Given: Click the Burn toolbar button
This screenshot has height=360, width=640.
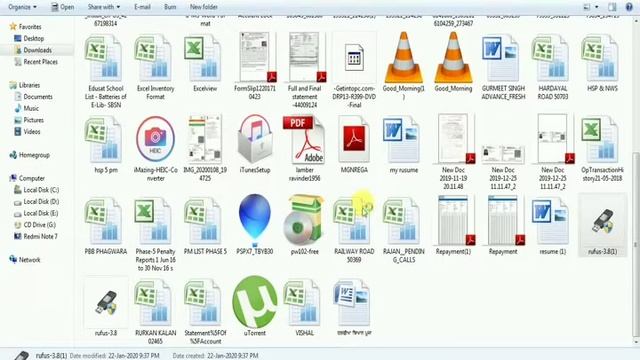Looking at the screenshot, I should [170, 7].
